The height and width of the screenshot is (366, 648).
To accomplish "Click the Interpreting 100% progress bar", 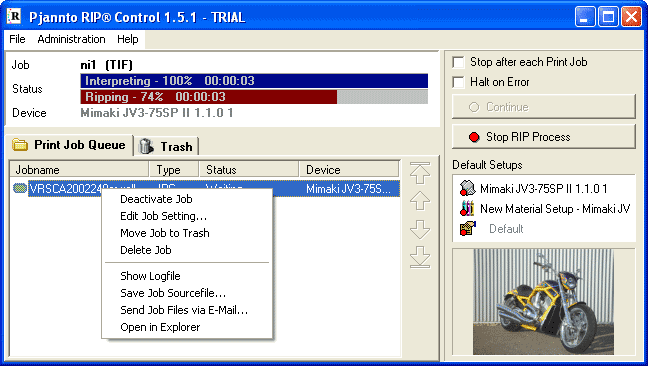I will 254,81.
